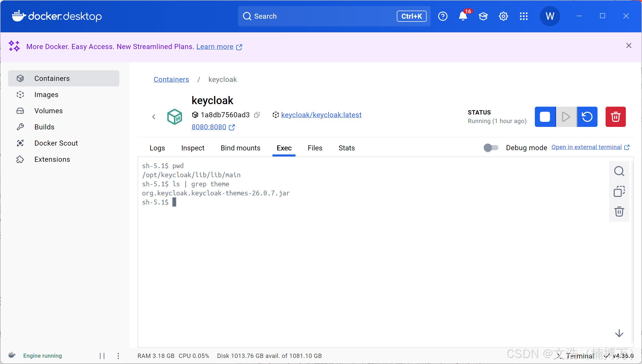Switch to the Logs tab
Viewport: 642px width, 364px height.
[x=157, y=148]
